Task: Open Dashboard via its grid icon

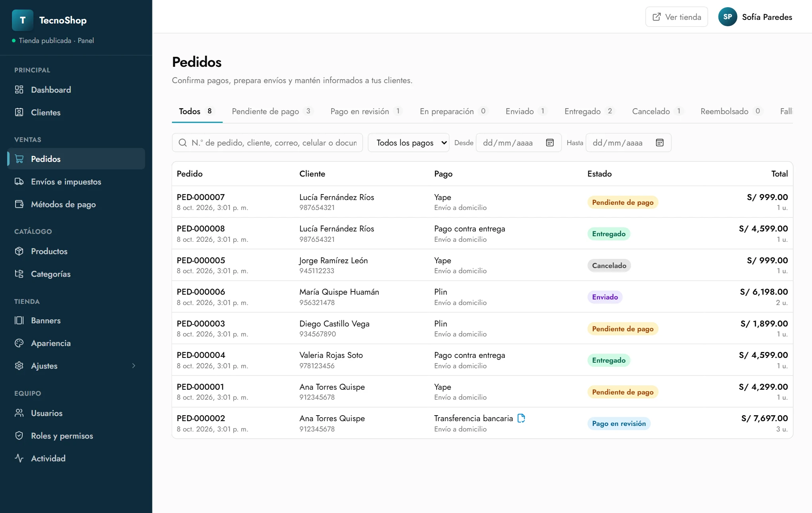Action: [x=19, y=89]
